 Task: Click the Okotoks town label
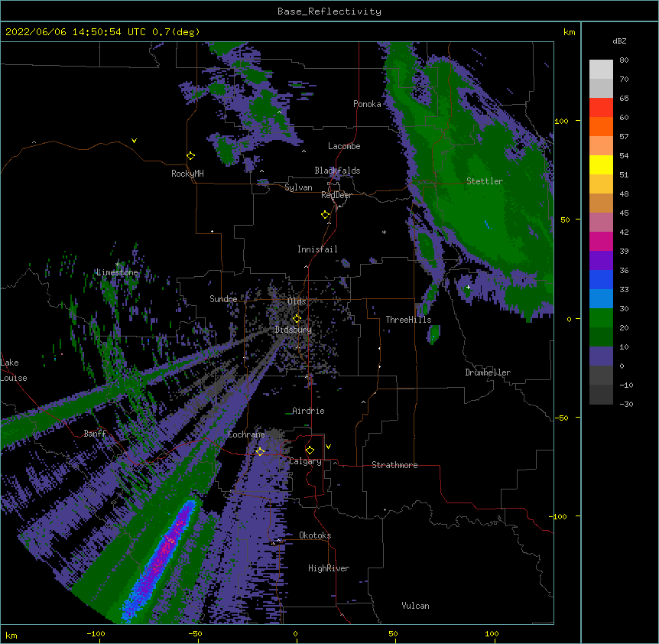tap(315, 535)
